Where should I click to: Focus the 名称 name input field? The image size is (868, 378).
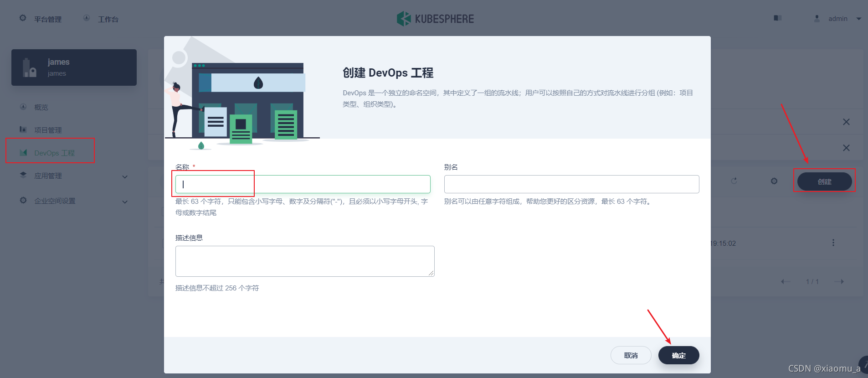point(303,184)
